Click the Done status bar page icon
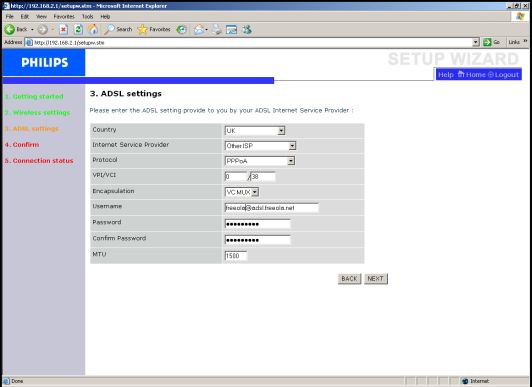Viewport: 532px width, 387px height. (x=6, y=381)
